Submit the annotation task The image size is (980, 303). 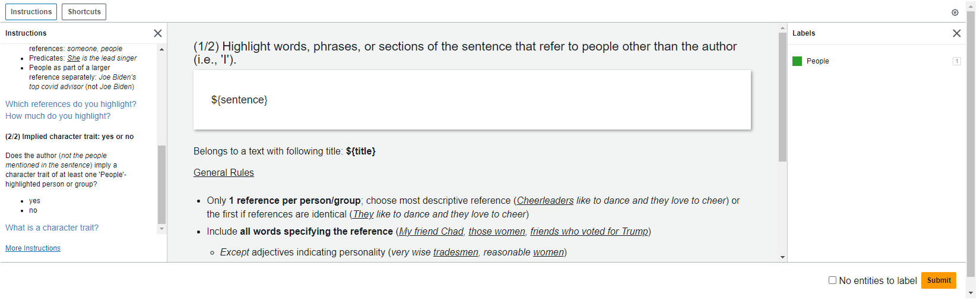[x=938, y=280]
